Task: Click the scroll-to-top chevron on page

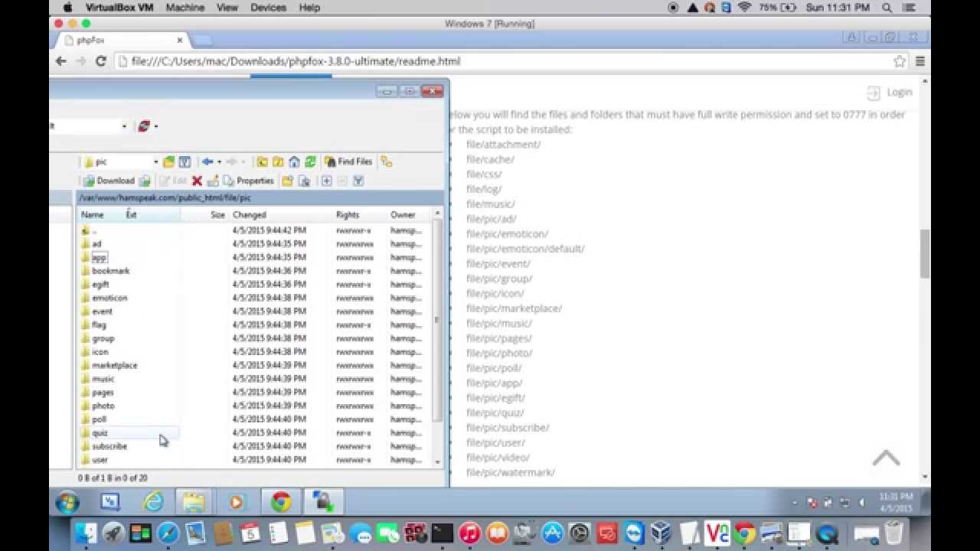Action: [x=886, y=458]
